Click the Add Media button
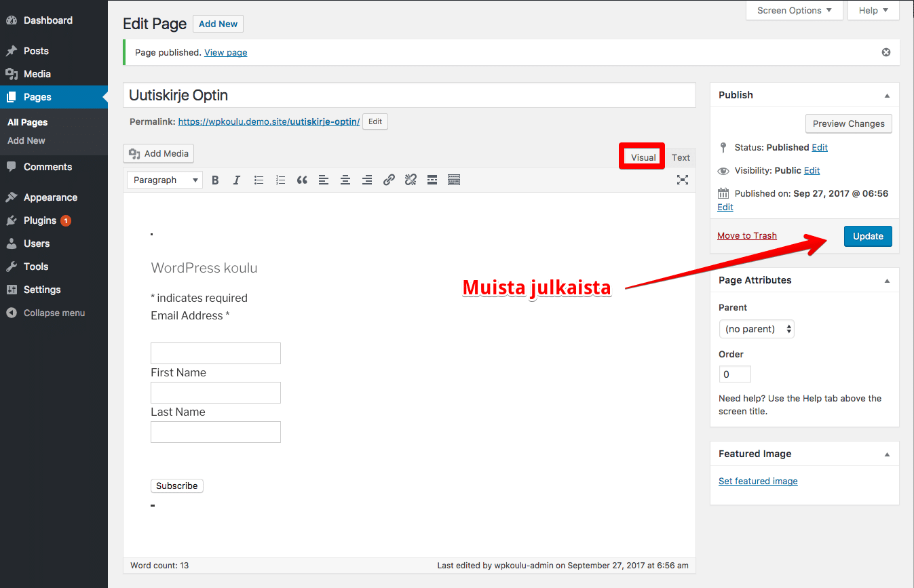This screenshot has height=588, width=914. (x=159, y=153)
